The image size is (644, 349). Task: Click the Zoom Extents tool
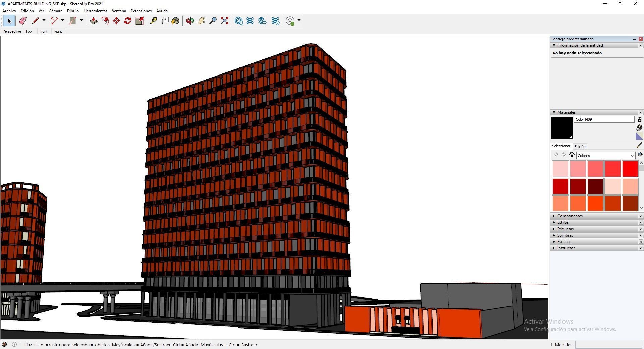225,21
